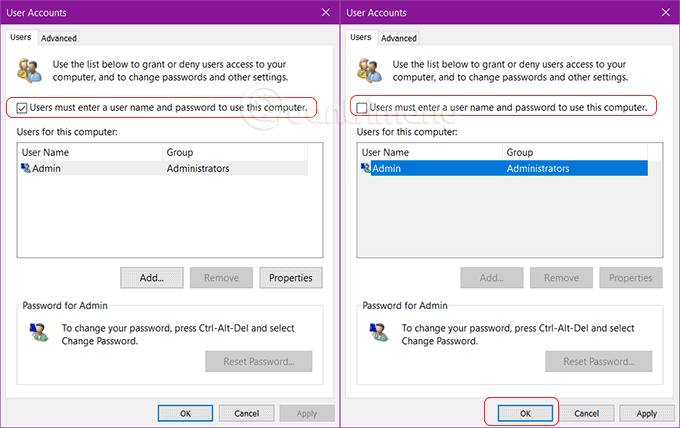Open Properties for Admin in the left dialog

(x=291, y=278)
